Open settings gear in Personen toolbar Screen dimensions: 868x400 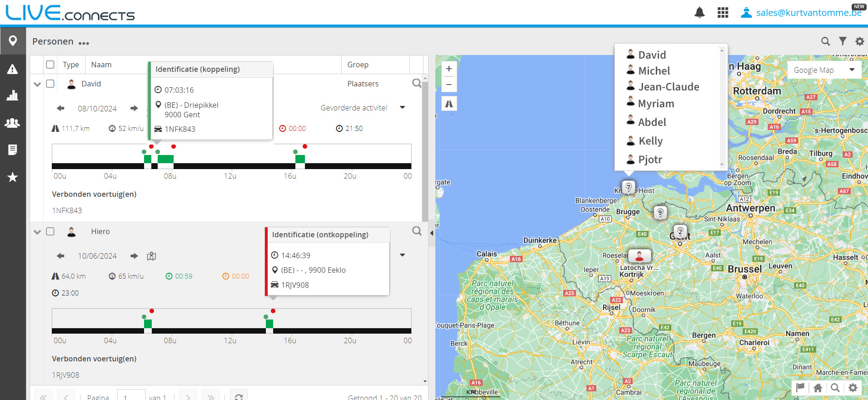click(x=859, y=41)
